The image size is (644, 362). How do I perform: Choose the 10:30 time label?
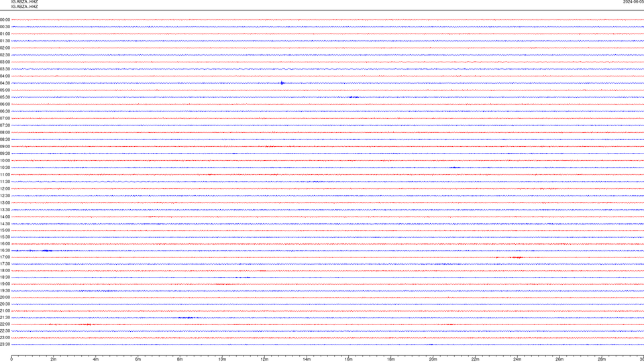(x=5, y=168)
